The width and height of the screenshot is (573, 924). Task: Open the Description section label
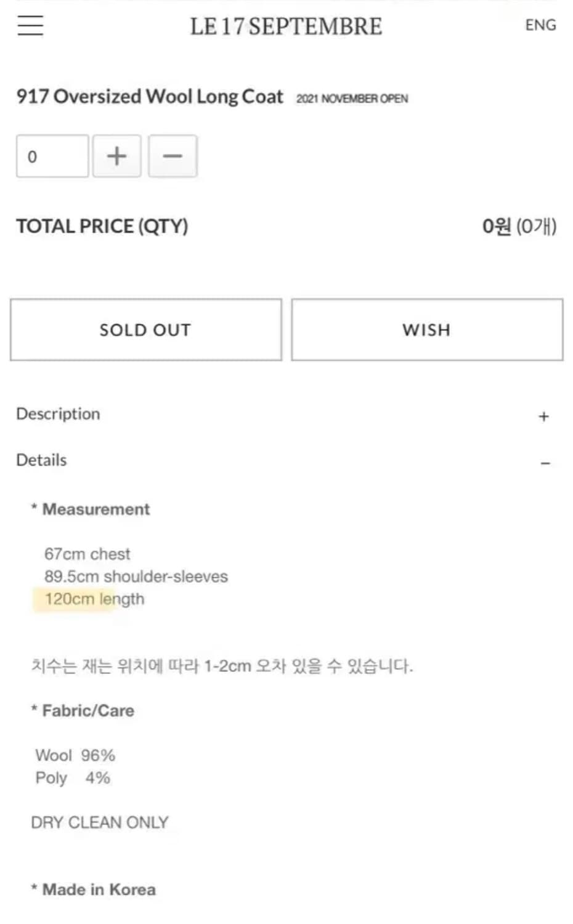click(x=58, y=414)
